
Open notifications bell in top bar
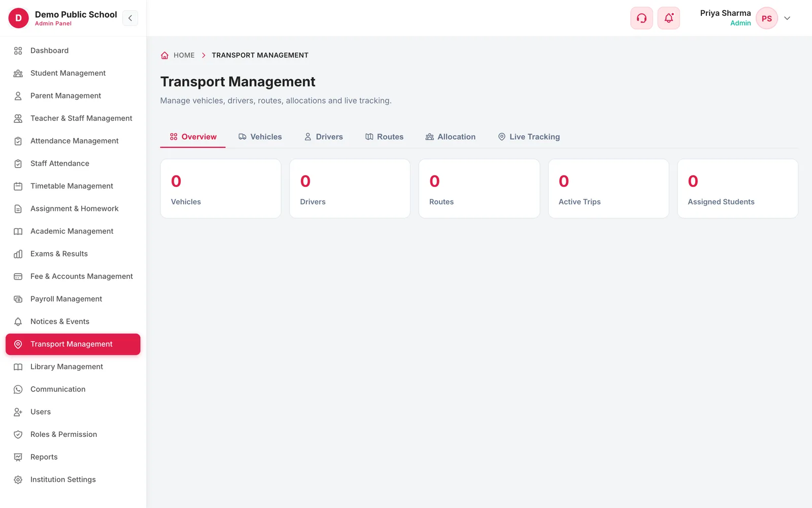coord(669,18)
